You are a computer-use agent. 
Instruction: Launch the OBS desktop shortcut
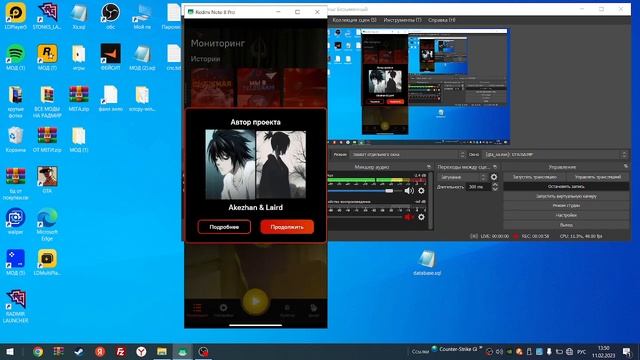coord(110,16)
